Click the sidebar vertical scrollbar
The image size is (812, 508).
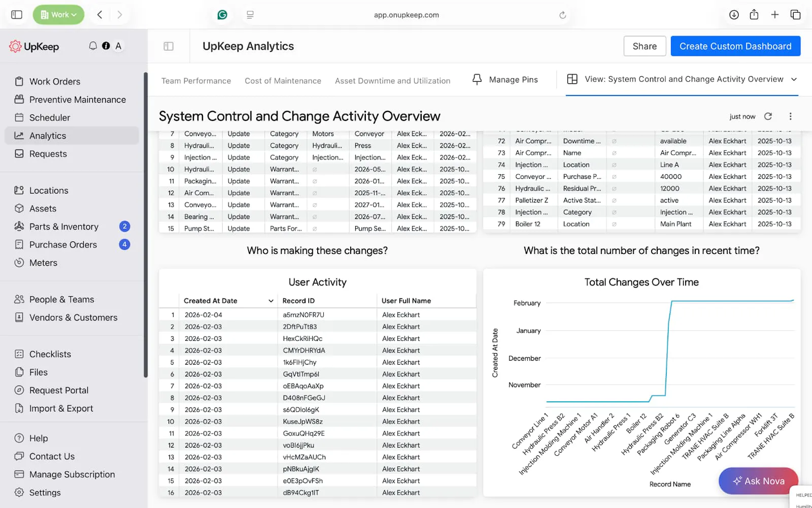[x=146, y=224]
